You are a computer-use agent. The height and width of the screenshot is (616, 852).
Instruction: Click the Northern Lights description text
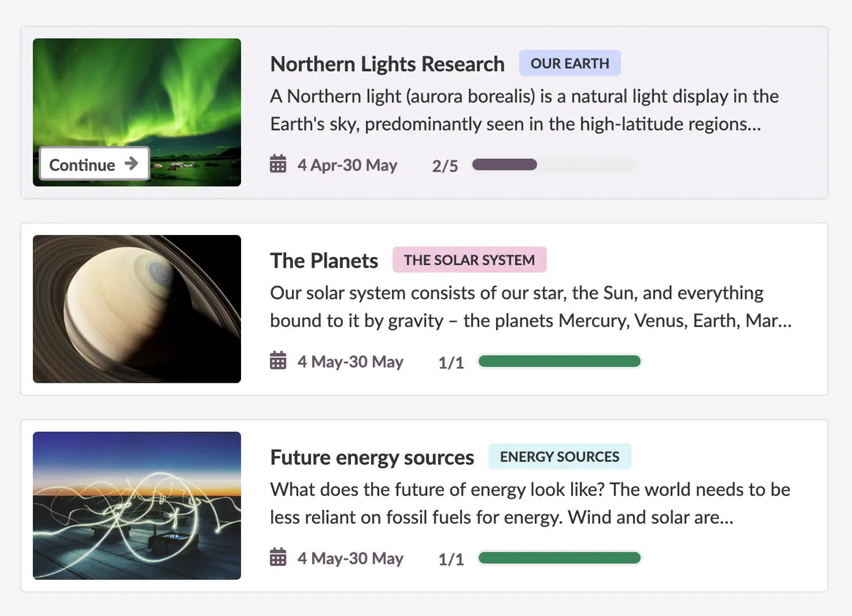pos(524,110)
